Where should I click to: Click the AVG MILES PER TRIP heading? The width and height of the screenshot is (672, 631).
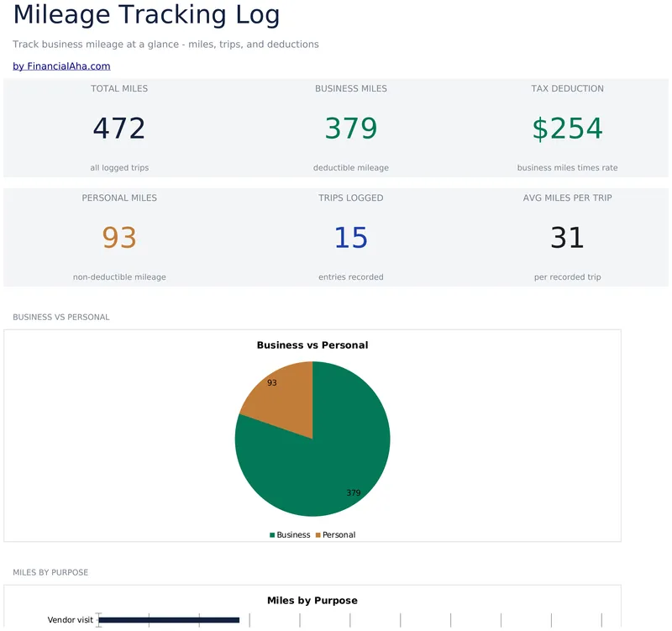pos(568,197)
